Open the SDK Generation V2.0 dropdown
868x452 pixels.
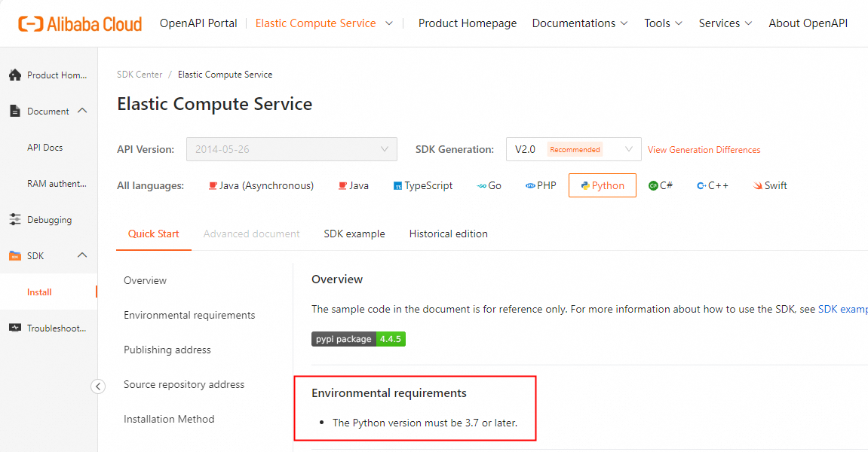tap(573, 149)
